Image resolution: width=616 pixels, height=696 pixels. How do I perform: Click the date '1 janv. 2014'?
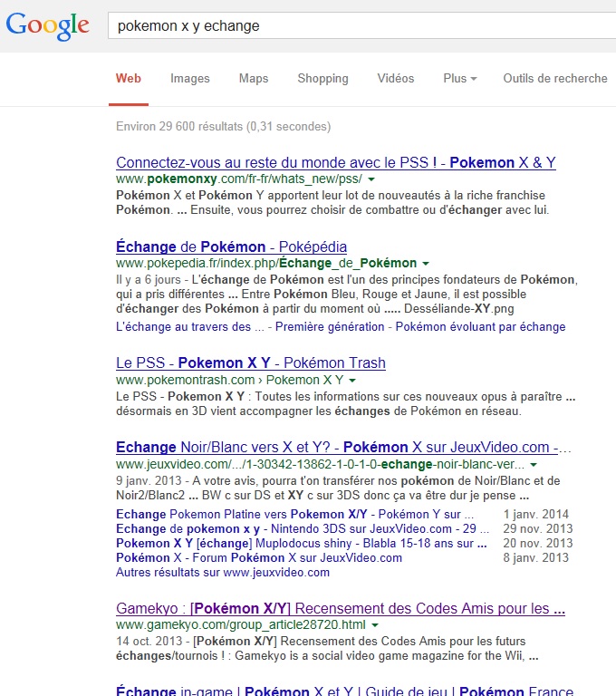coord(535,514)
